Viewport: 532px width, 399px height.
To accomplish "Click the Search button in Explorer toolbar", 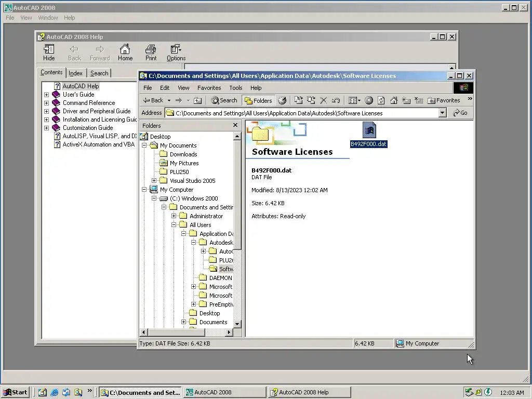I will 224,100.
